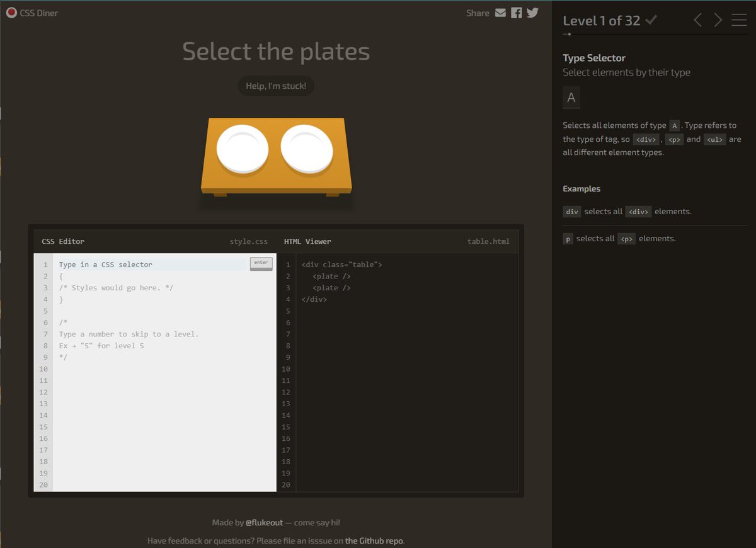Share on Twitter

(532, 13)
